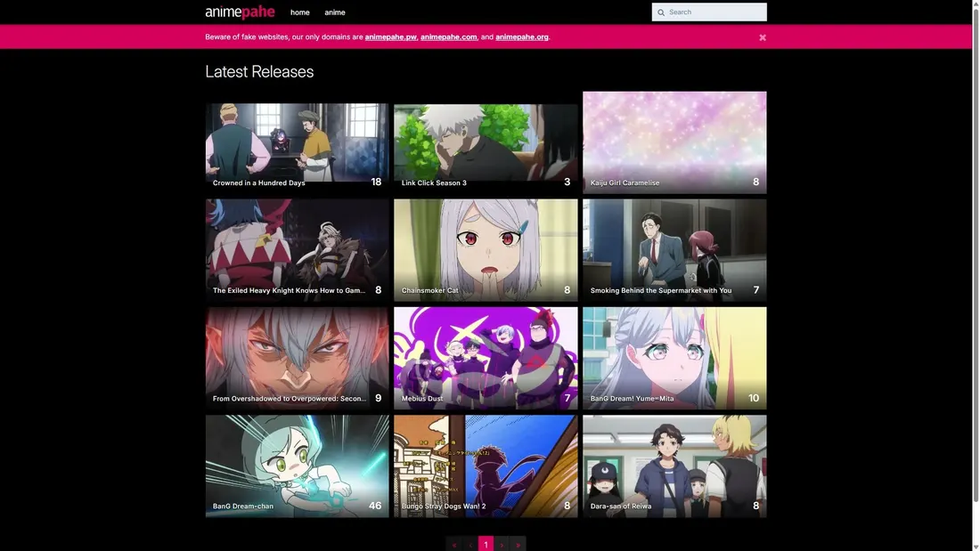
Task: Click the search magnifier icon
Action: click(x=661, y=12)
